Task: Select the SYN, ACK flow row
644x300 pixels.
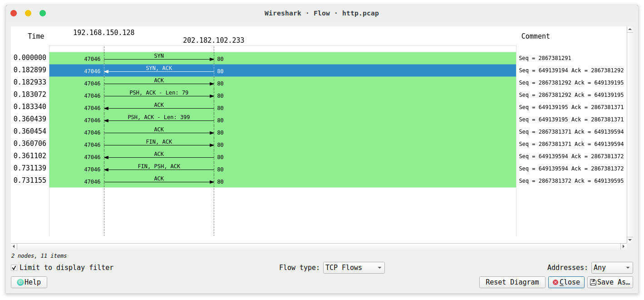Action: click(x=282, y=70)
